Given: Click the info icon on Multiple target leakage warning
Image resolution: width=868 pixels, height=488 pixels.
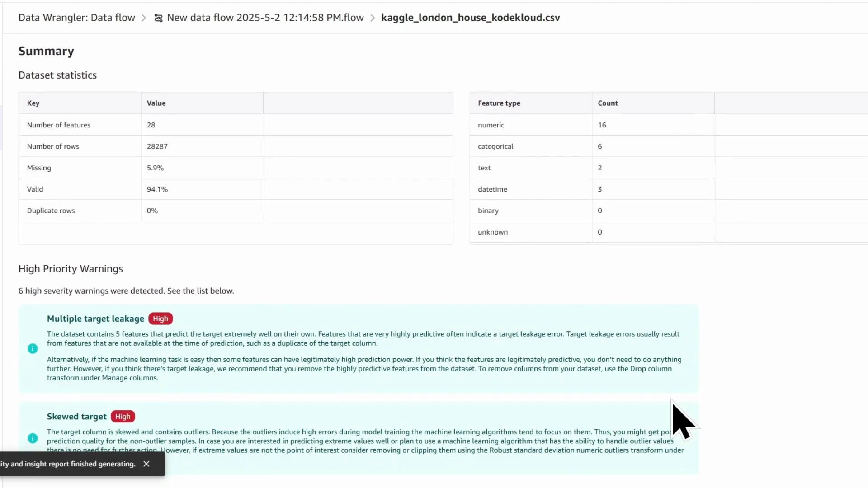Looking at the screenshot, I should point(32,348).
